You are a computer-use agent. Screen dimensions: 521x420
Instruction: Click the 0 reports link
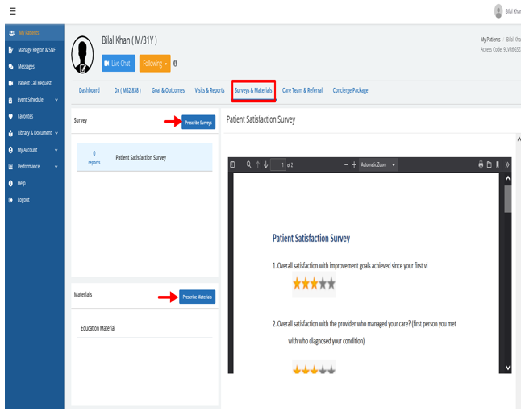pyautogui.click(x=94, y=158)
